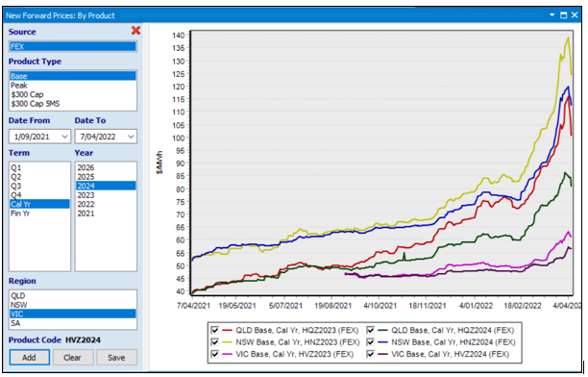
Task: Toggle QLD Base HQZ2024 series checkbox
Action: [370, 330]
